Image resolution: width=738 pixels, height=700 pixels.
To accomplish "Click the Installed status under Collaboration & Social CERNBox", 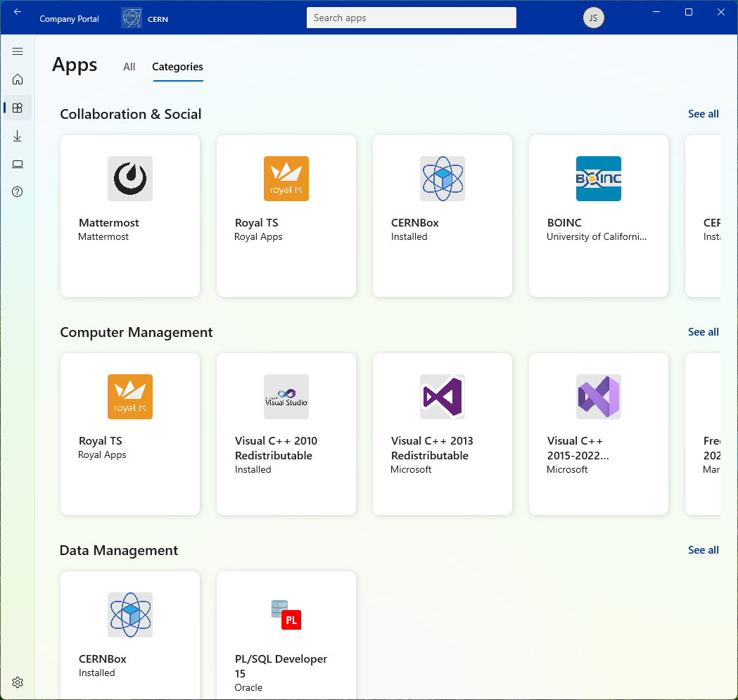I will tap(409, 237).
